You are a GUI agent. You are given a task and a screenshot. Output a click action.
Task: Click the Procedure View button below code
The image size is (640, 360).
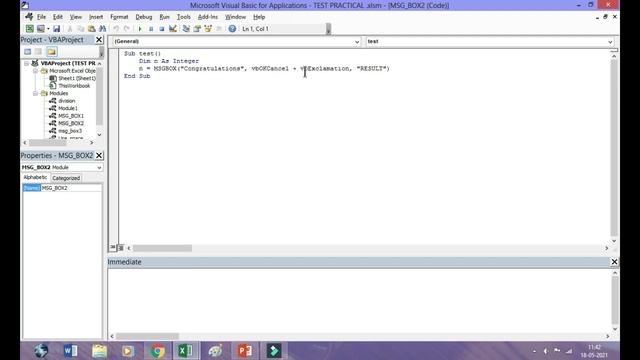(x=113, y=248)
